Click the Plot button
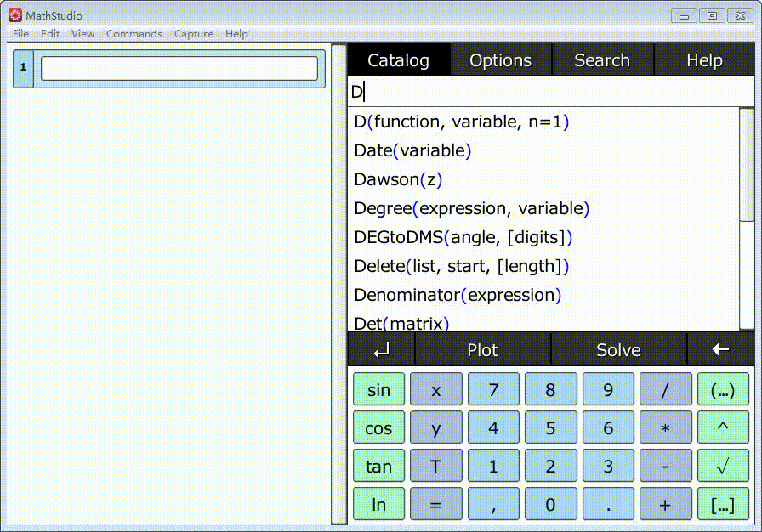Image resolution: width=762 pixels, height=532 pixels. (482, 349)
